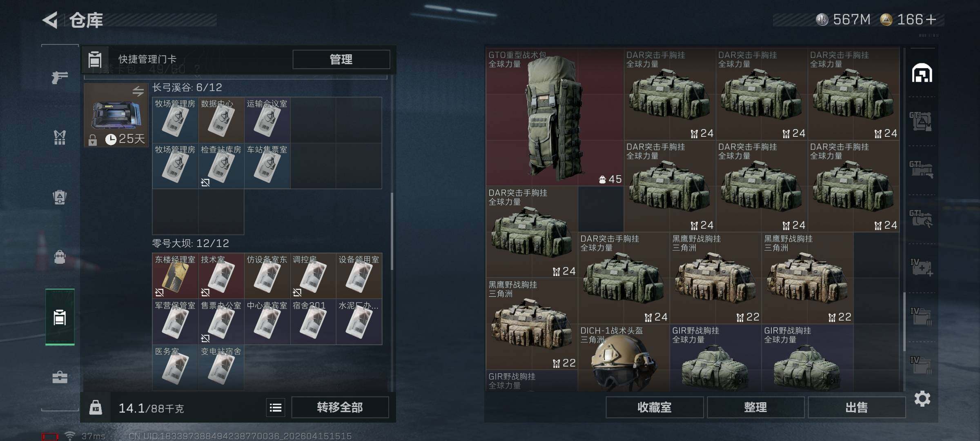Open the main warehouse home icon on the right

922,73
